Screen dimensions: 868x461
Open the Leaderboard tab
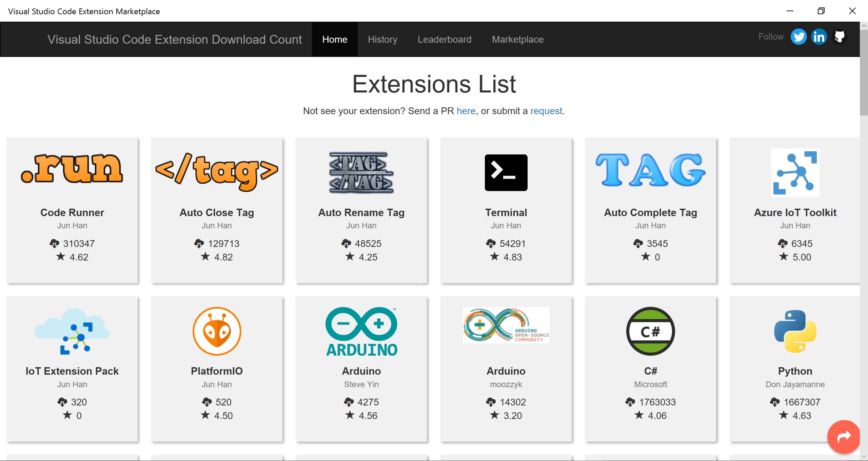pos(444,39)
